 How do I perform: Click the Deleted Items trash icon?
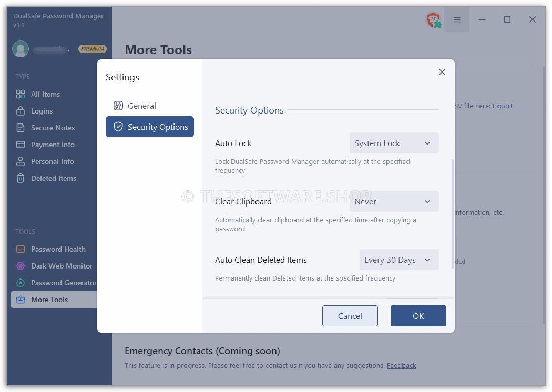click(21, 179)
